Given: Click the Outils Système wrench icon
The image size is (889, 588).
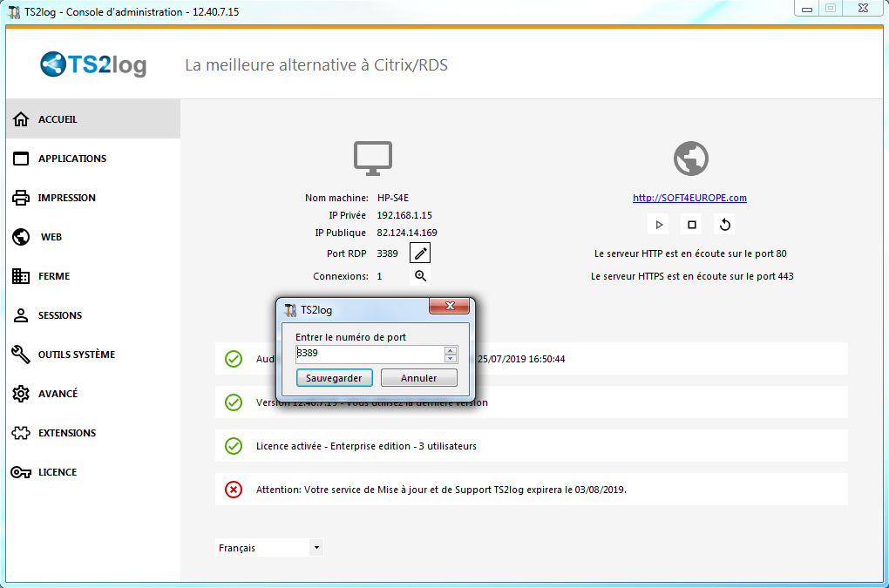Looking at the screenshot, I should point(21,354).
